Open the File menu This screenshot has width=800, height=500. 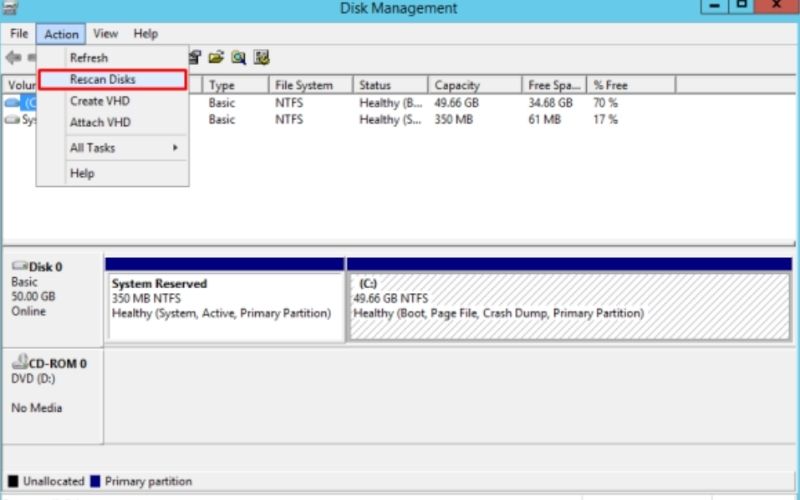(19, 34)
